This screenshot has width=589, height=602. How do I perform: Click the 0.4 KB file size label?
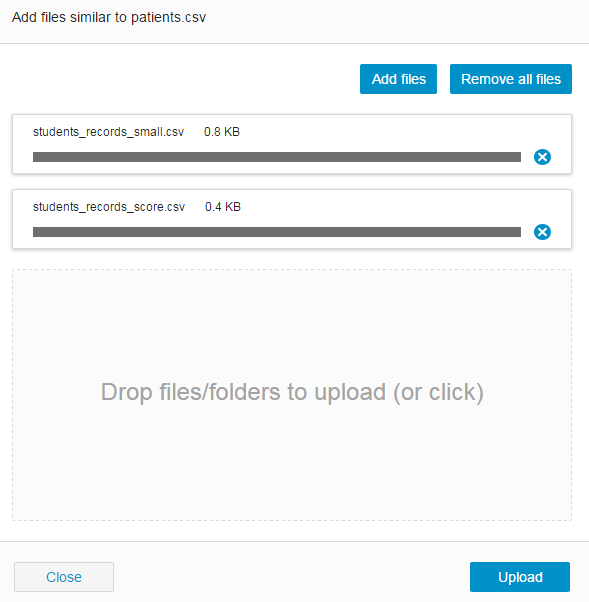click(223, 207)
